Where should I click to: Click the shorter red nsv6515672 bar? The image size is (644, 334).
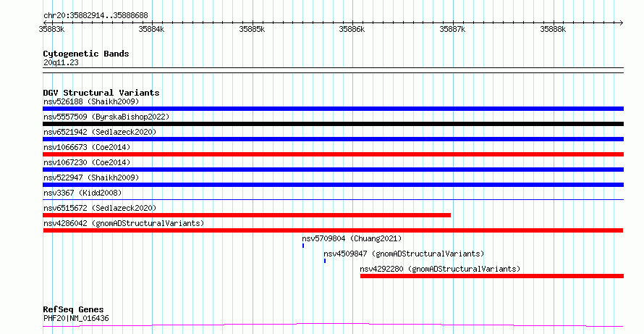[x=247, y=215]
